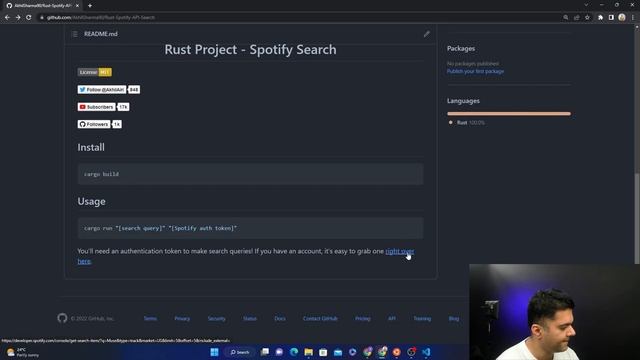Click the YouTube Subscribers badge
This screenshot has height=360, width=640.
[x=103, y=107]
